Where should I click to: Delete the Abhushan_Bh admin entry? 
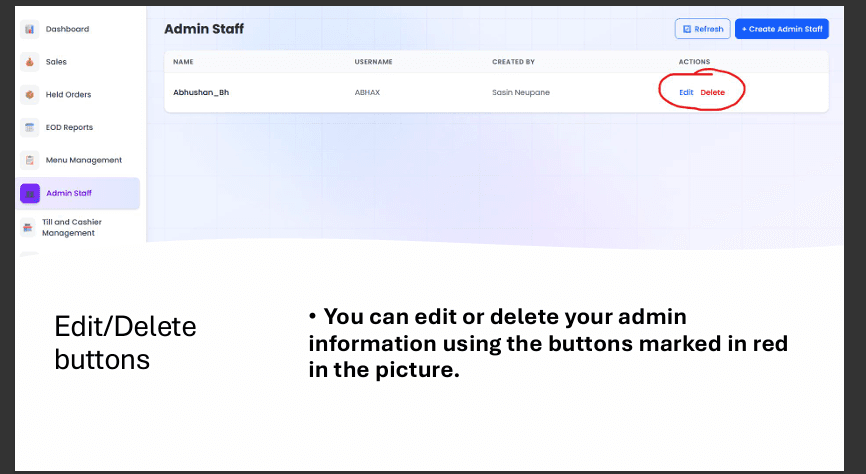pyautogui.click(x=712, y=92)
